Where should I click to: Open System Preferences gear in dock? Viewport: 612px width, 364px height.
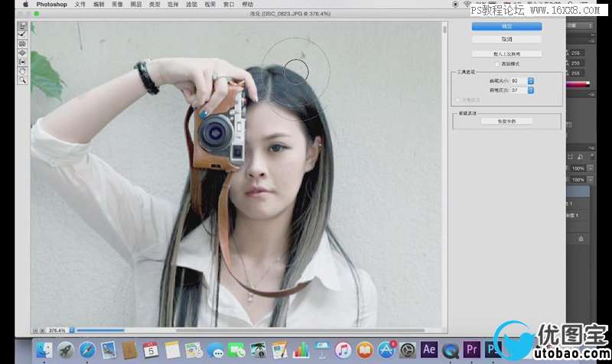click(408, 349)
